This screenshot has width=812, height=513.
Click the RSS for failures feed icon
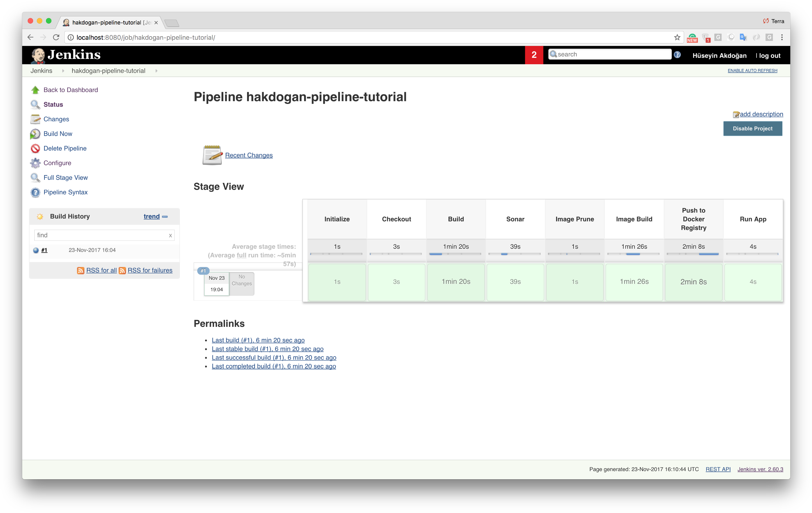pos(123,270)
